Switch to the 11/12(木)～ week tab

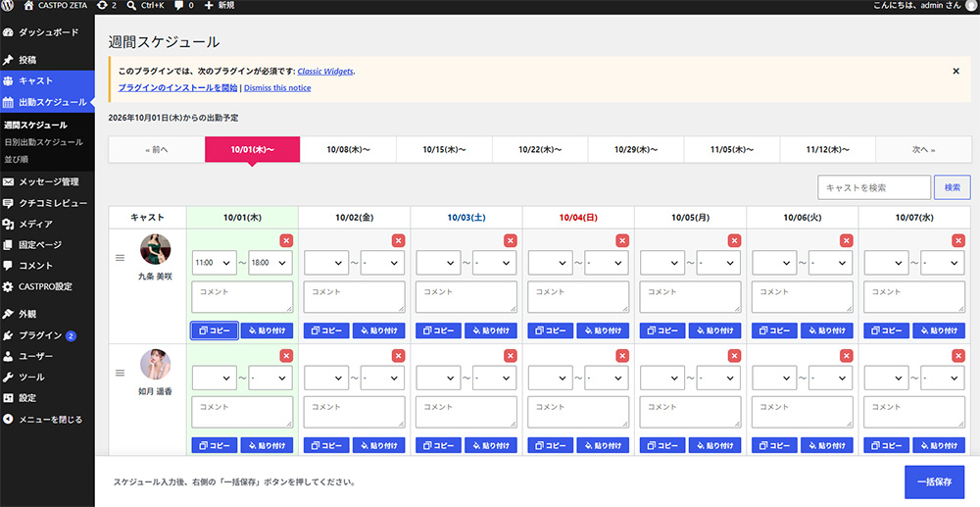827,150
